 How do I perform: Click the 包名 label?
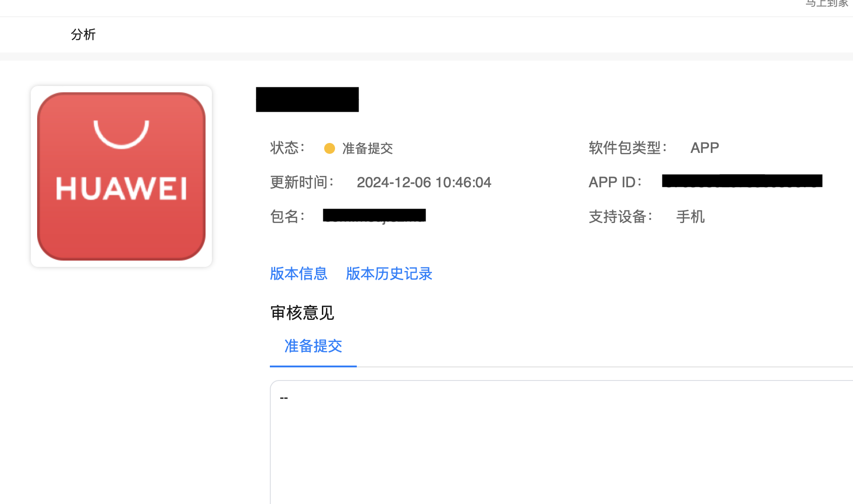click(x=288, y=217)
